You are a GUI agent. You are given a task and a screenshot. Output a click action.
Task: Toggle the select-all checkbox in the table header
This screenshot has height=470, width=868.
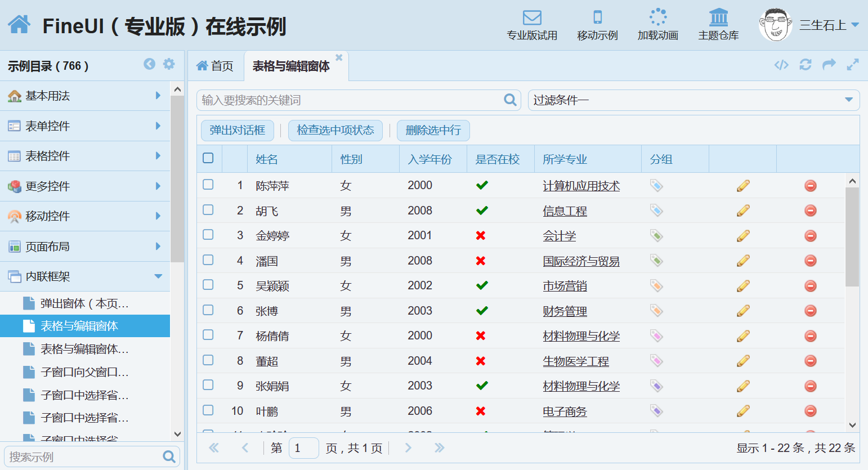(x=208, y=158)
